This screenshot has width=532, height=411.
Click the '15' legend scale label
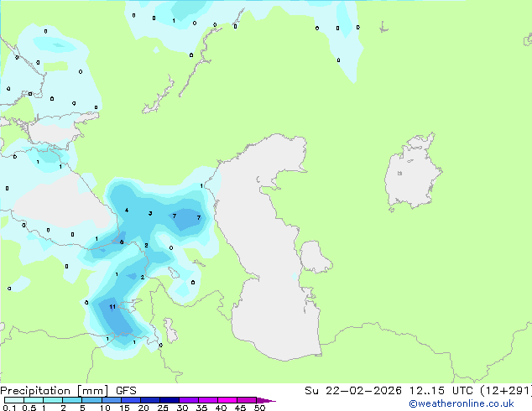point(124,408)
